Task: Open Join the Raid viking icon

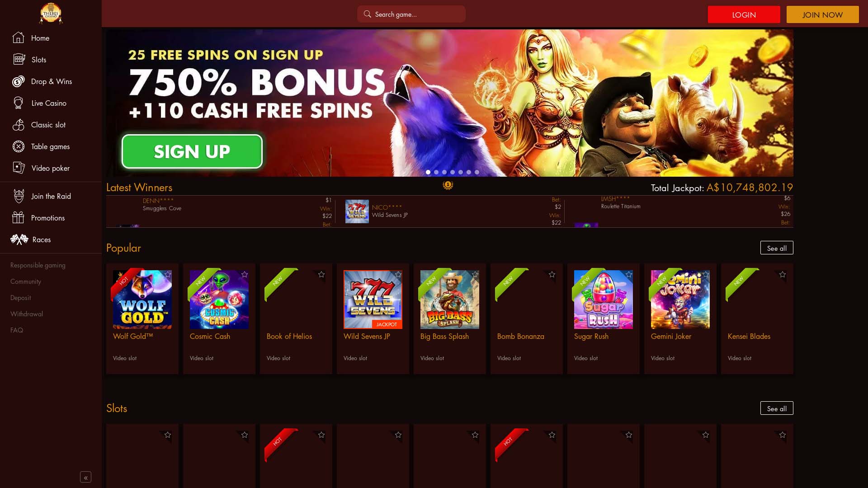Action: click(19, 196)
